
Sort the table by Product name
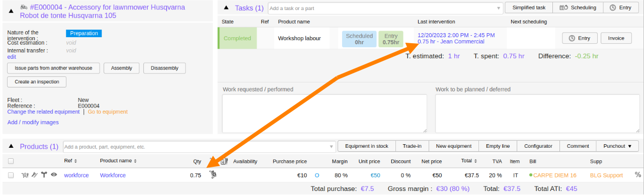click(x=118, y=161)
